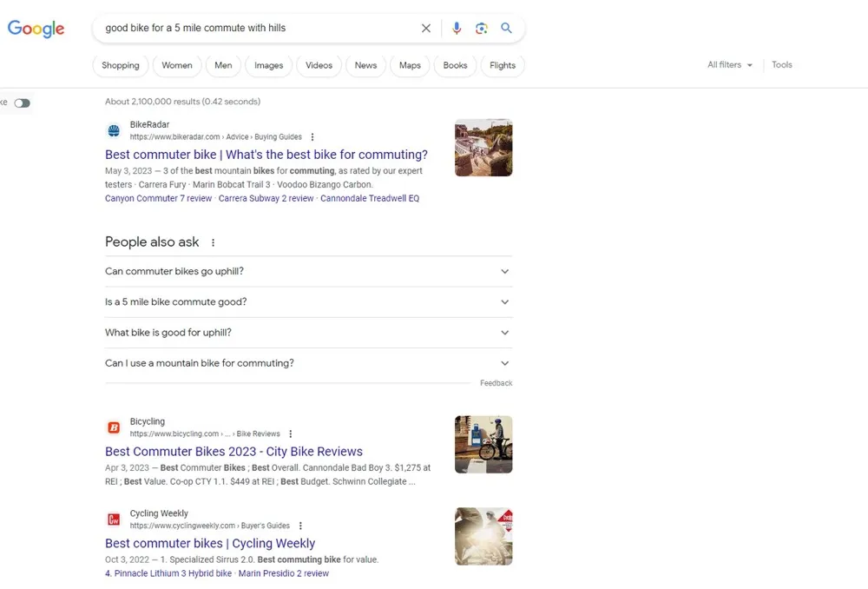Open Google Lens image search icon
The height and width of the screenshot is (589, 868).
coord(482,29)
